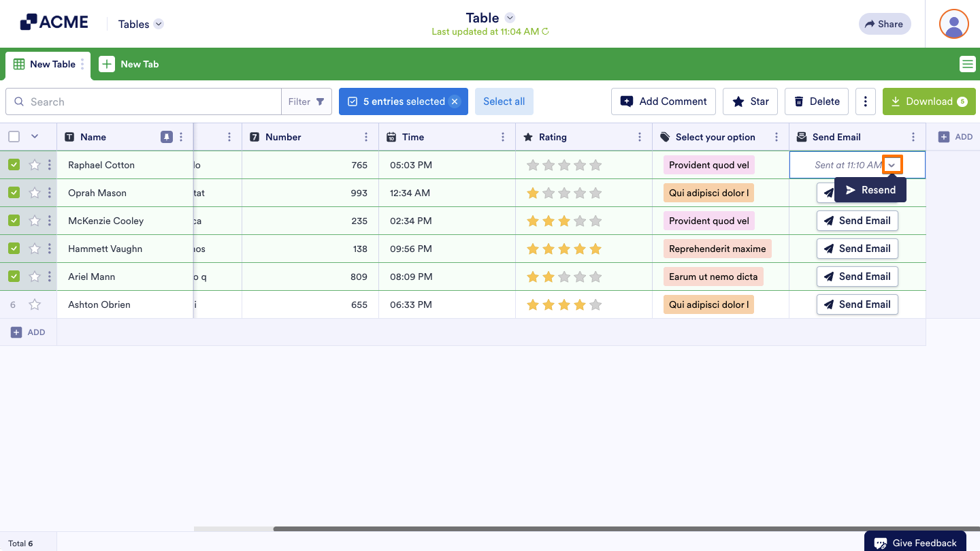Open Give Feedback

click(x=915, y=542)
